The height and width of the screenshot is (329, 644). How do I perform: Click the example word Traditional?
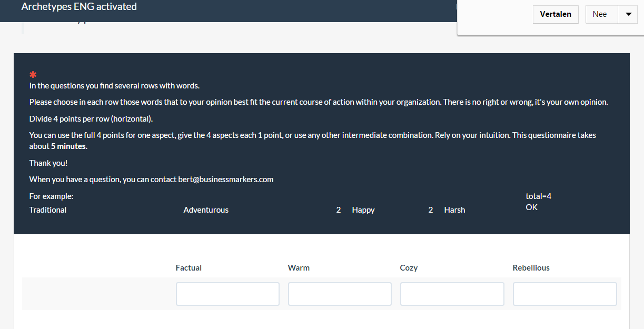click(x=48, y=210)
